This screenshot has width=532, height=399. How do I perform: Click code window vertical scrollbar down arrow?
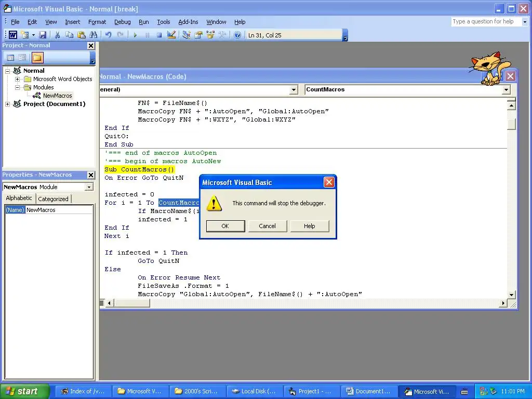click(x=511, y=295)
